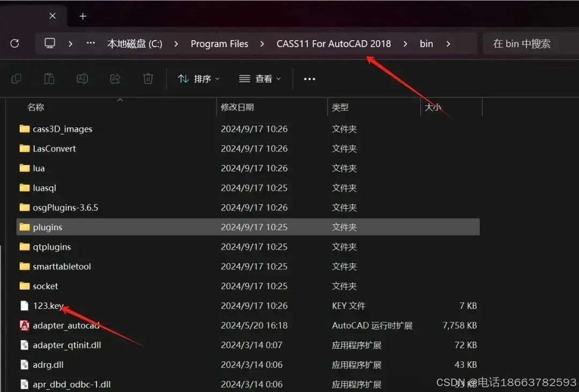Click the Paste clipboard icon in the toolbar
The width and height of the screenshot is (579, 392).
(x=49, y=79)
